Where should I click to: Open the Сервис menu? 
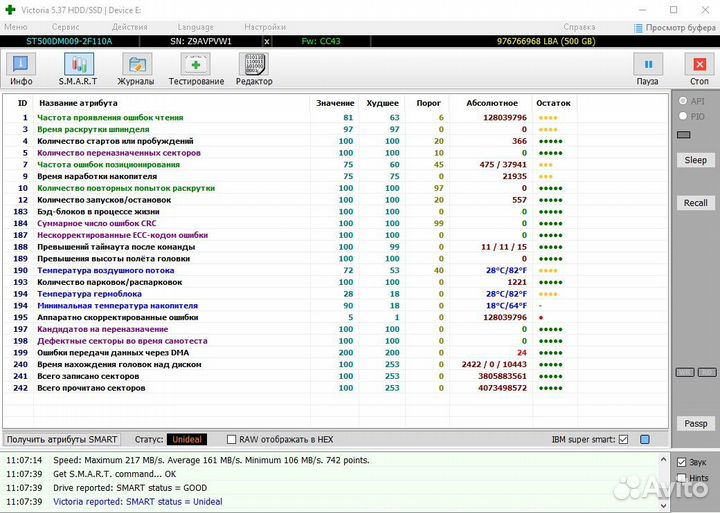tap(66, 27)
